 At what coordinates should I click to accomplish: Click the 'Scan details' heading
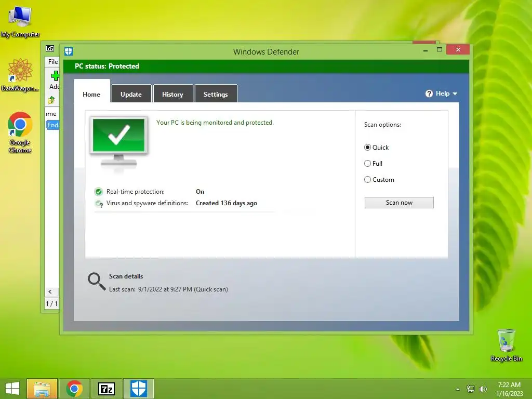(126, 276)
